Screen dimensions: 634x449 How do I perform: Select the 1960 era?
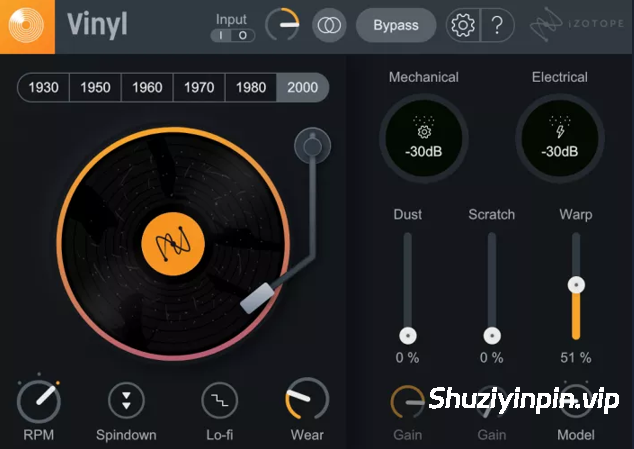tap(147, 87)
